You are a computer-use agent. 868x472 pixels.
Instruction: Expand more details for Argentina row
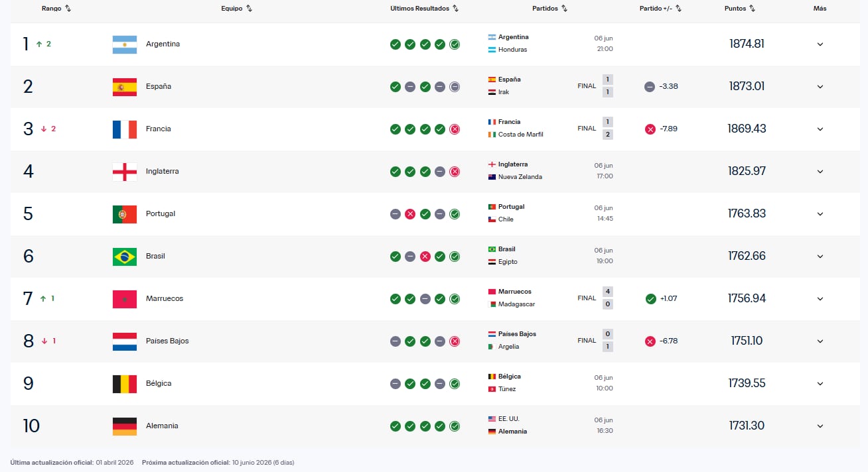pyautogui.click(x=820, y=44)
